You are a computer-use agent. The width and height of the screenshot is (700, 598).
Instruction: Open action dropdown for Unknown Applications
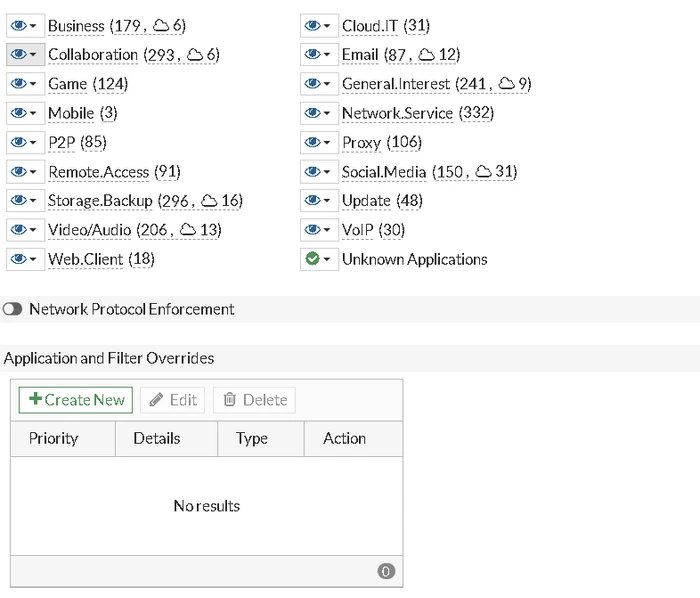pos(319,259)
